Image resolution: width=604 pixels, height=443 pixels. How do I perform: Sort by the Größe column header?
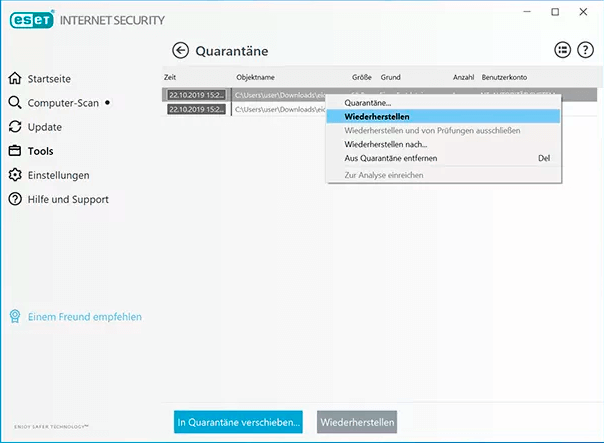click(x=362, y=77)
